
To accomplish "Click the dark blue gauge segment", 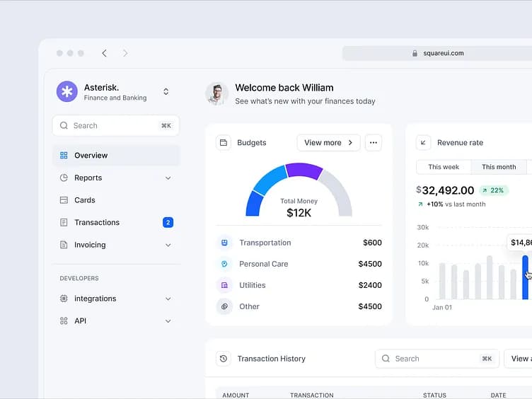I will [x=254, y=204].
